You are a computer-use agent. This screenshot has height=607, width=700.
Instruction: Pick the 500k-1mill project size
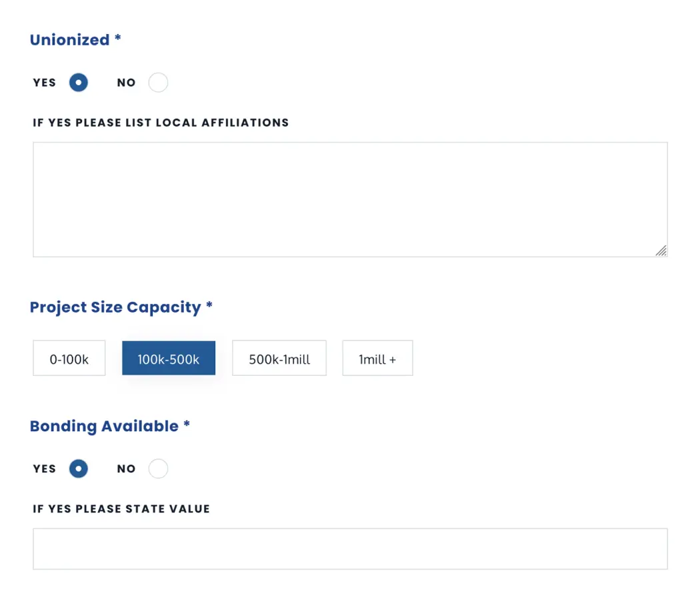pos(279,358)
